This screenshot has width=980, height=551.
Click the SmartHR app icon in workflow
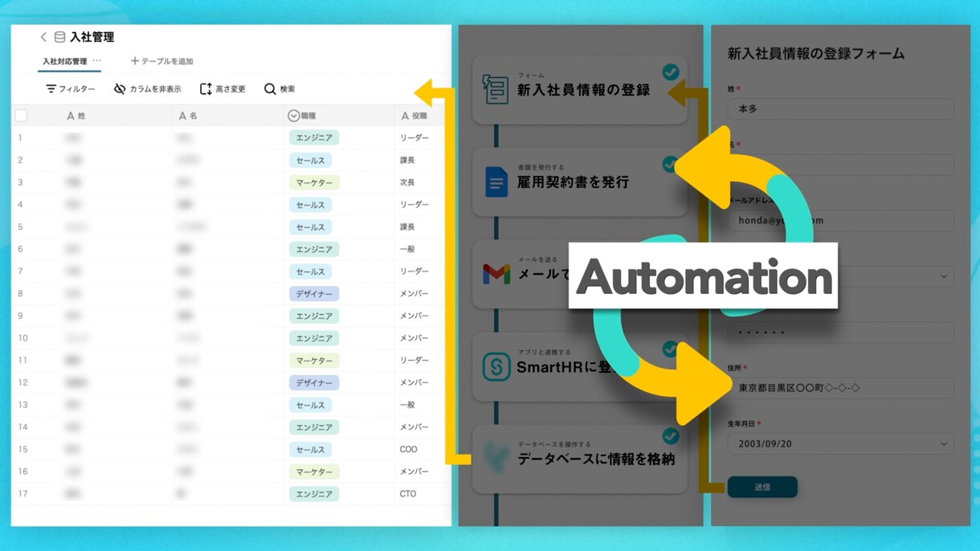pyautogui.click(x=496, y=366)
